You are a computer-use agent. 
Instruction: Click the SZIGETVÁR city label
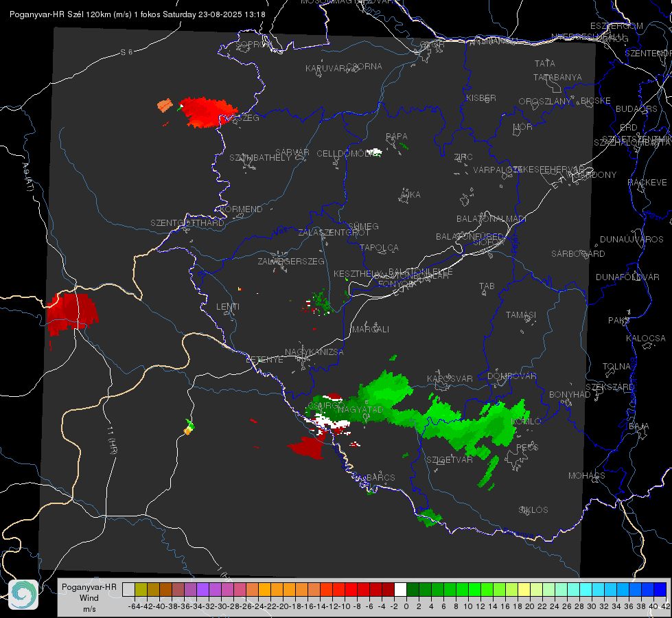tap(449, 459)
